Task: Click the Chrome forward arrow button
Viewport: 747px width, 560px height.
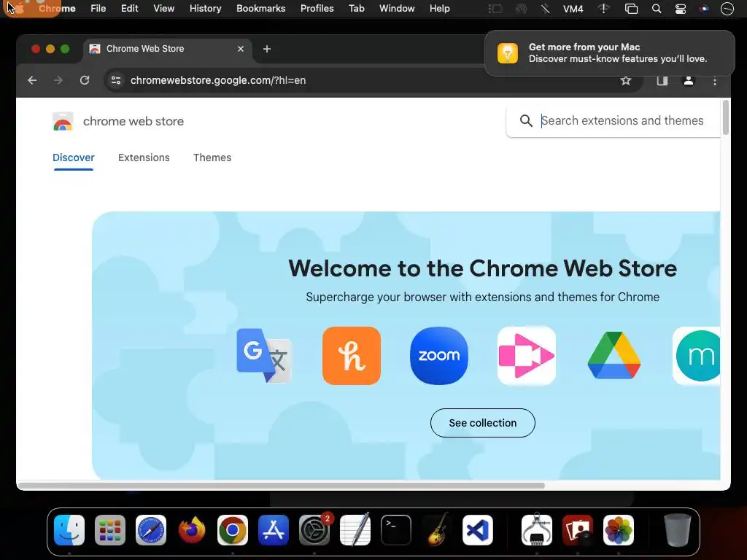Action: click(58, 80)
